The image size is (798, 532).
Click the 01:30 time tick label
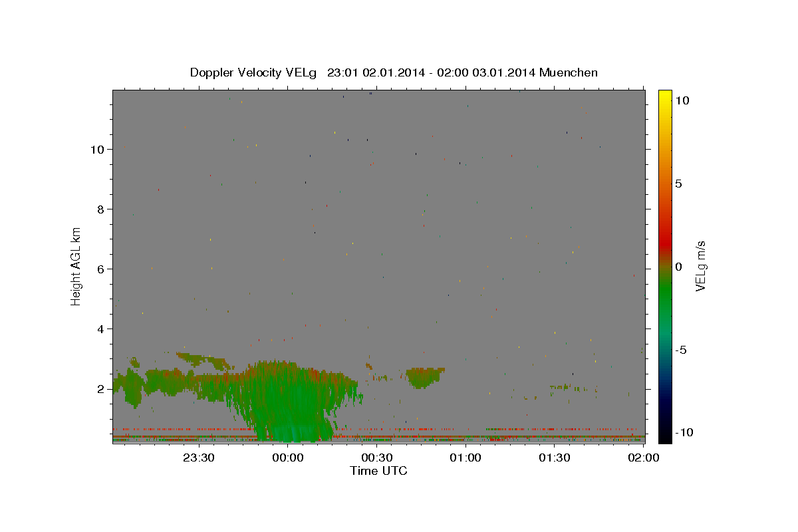click(554, 458)
